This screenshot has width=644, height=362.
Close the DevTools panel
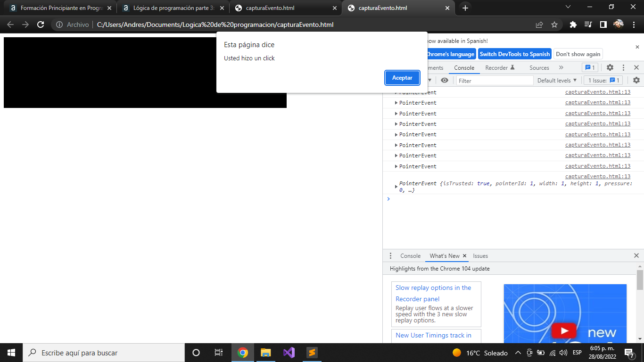tap(636, 67)
